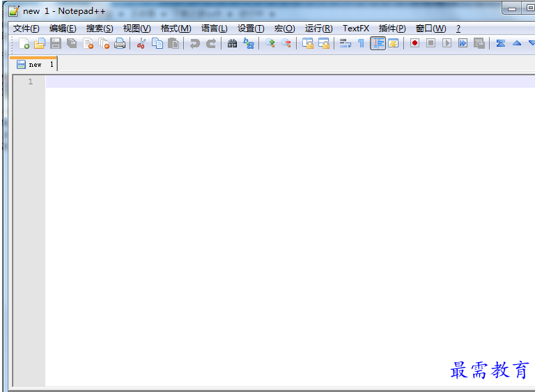Toggle the highlighted indent guide button
This screenshot has height=392, width=535.
pos(378,43)
